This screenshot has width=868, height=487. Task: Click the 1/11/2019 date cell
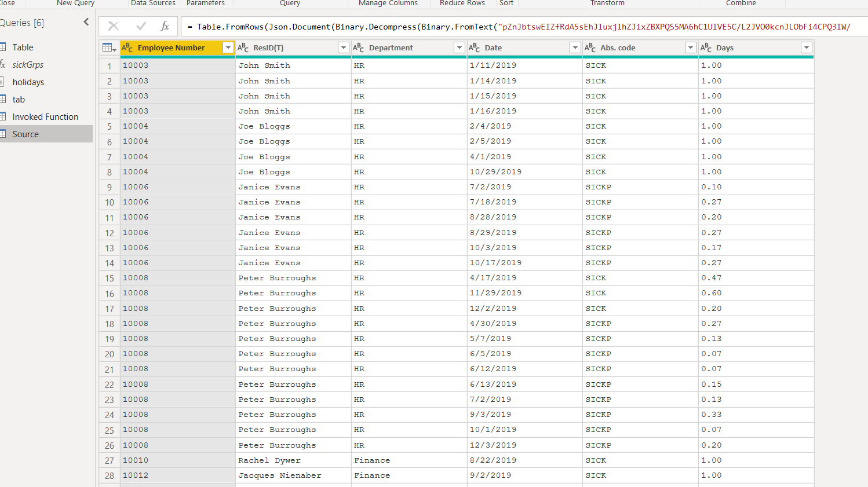524,65
